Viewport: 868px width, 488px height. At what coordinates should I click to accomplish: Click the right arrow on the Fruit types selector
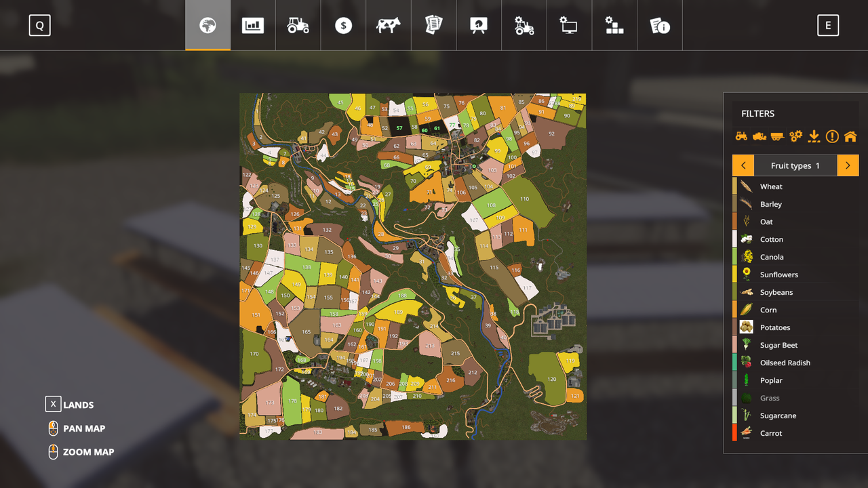click(848, 165)
